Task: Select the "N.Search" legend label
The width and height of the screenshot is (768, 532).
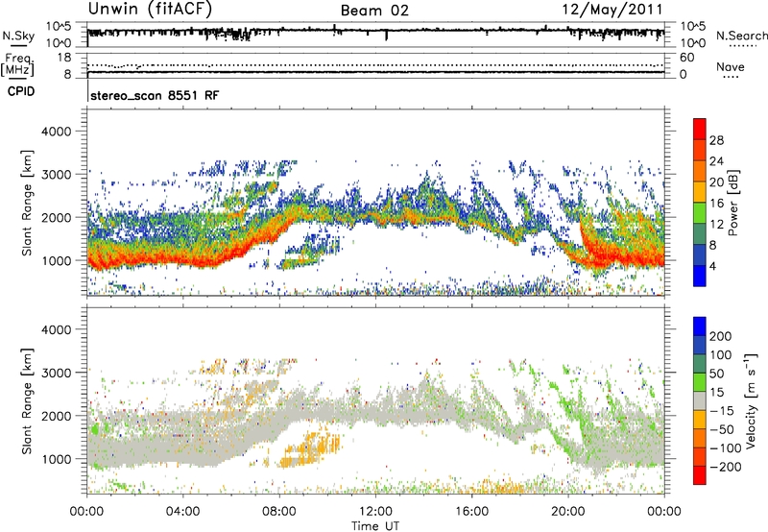Action: [742, 36]
